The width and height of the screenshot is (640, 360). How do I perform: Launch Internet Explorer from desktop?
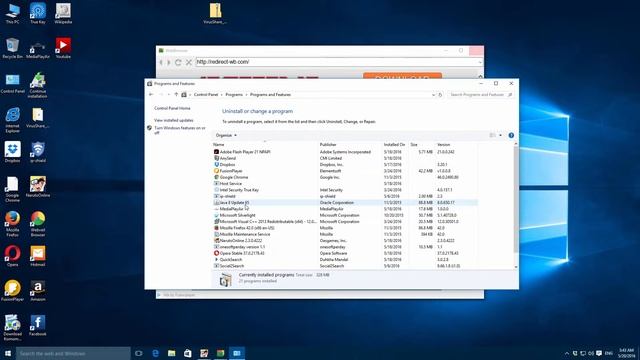click(x=12, y=120)
